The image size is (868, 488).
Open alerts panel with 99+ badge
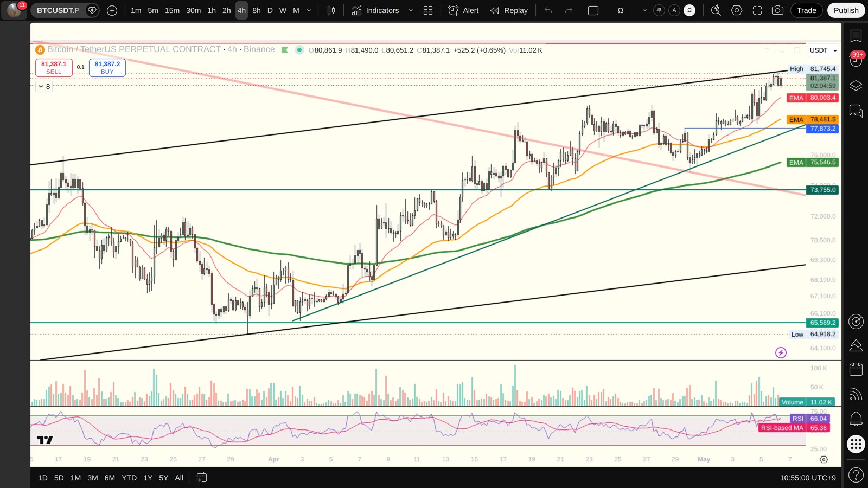(x=856, y=60)
